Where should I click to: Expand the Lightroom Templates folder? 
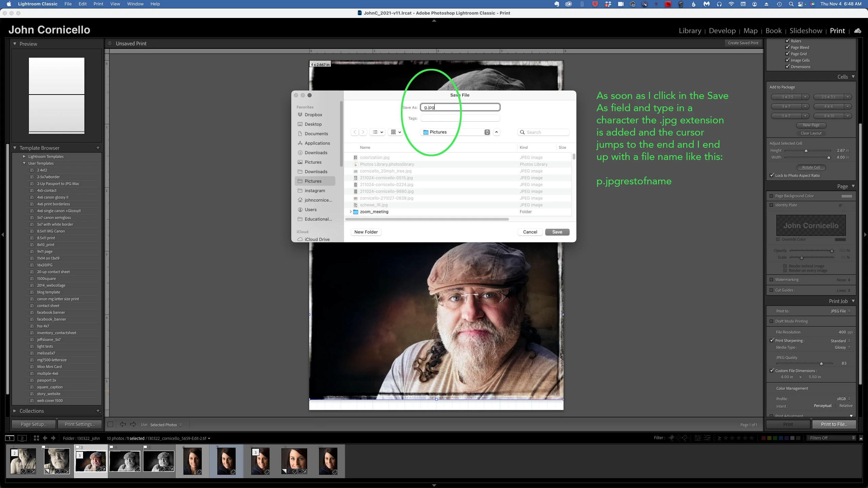pos(24,157)
